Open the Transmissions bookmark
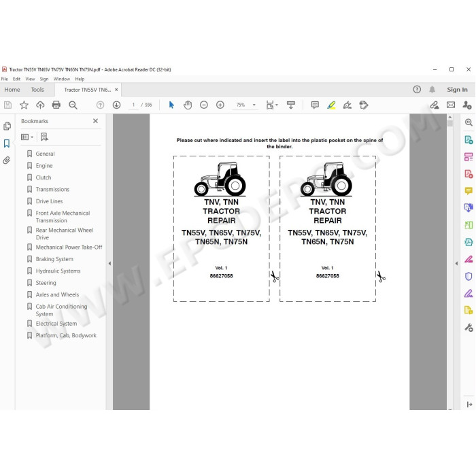Screen dimensions: 476x476 point(52,189)
